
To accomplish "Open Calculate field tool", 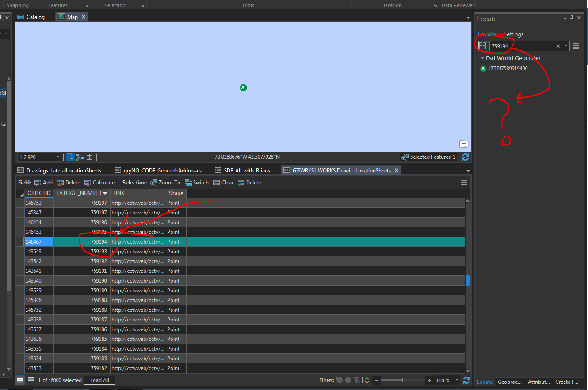I will 99,183.
